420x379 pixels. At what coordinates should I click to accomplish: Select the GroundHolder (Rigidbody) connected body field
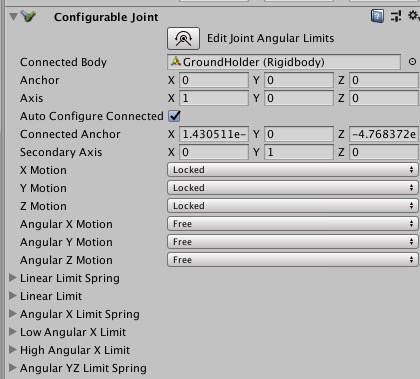(x=284, y=62)
